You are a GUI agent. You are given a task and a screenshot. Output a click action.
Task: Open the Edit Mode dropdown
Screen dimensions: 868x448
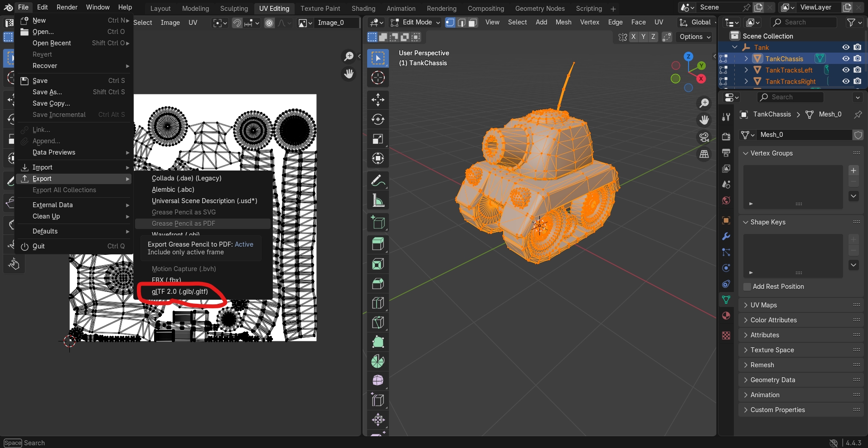pyautogui.click(x=416, y=23)
